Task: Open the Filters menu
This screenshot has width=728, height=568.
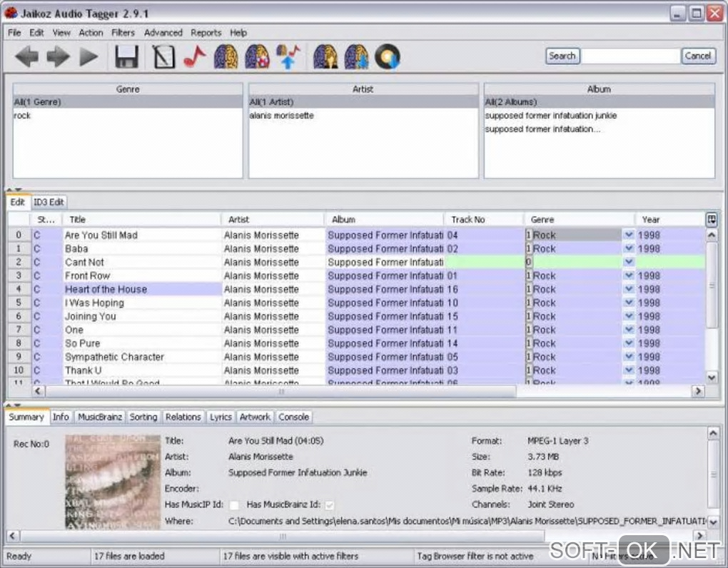Action: tap(123, 33)
